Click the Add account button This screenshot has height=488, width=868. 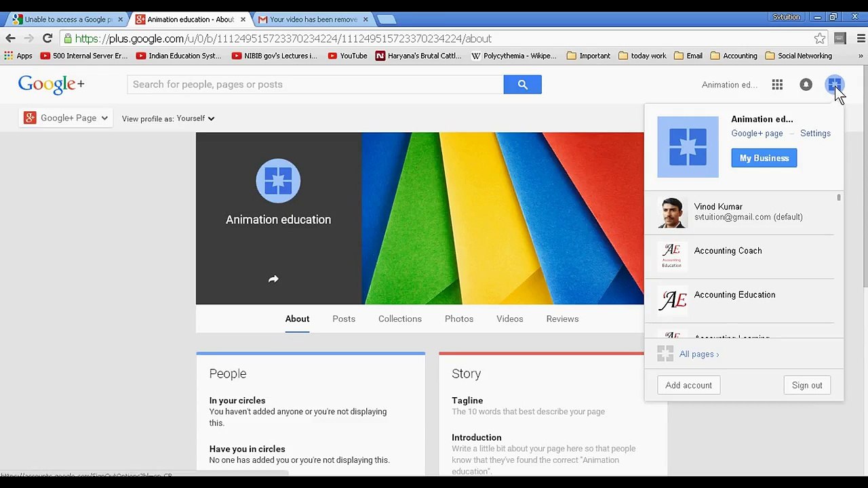click(688, 385)
